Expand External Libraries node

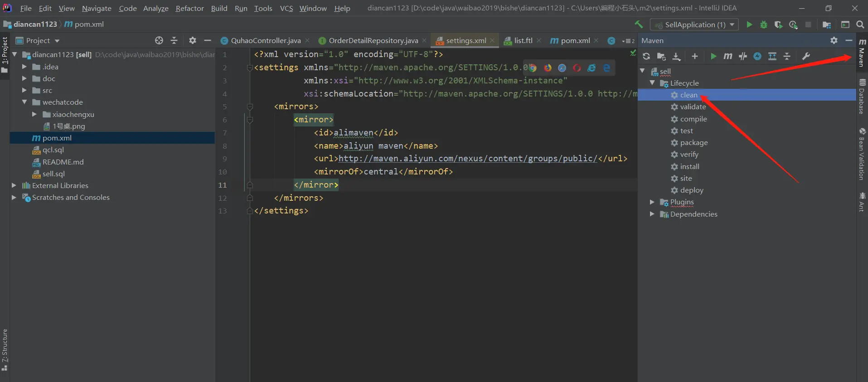tap(14, 185)
